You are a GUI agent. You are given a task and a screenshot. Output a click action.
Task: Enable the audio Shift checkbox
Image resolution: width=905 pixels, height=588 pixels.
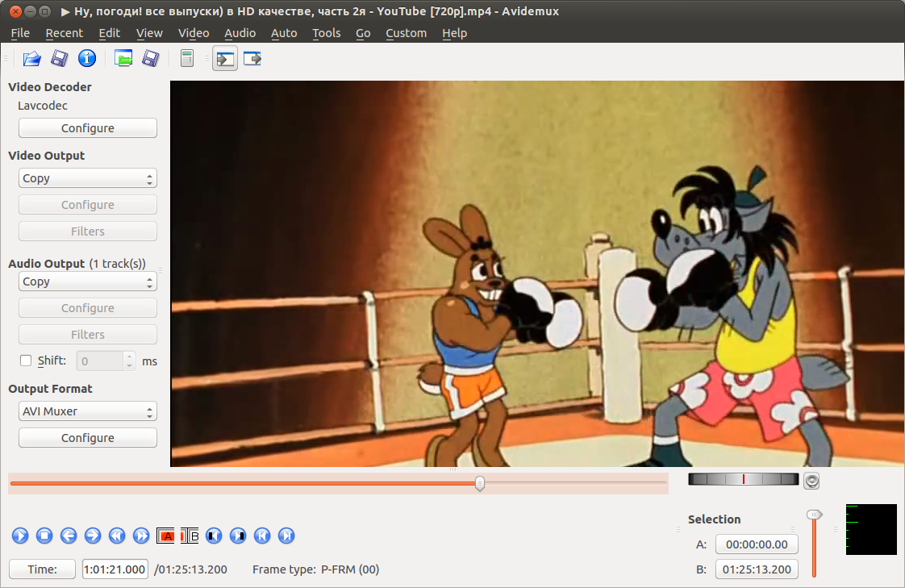[26, 361]
